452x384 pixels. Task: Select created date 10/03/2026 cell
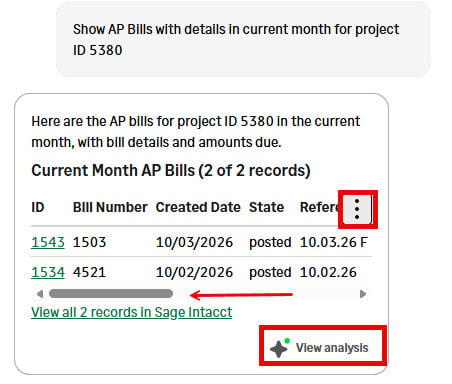194,242
